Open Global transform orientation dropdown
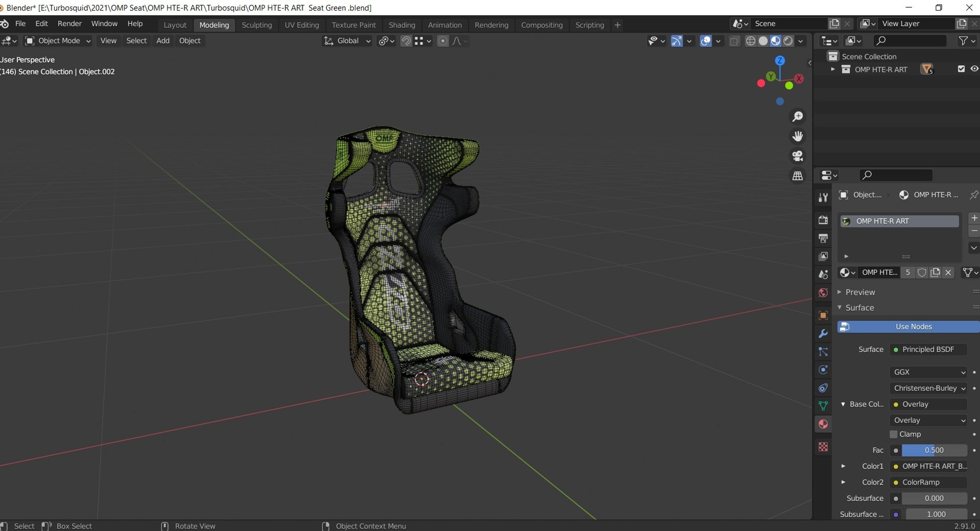980x531 pixels. pyautogui.click(x=347, y=41)
